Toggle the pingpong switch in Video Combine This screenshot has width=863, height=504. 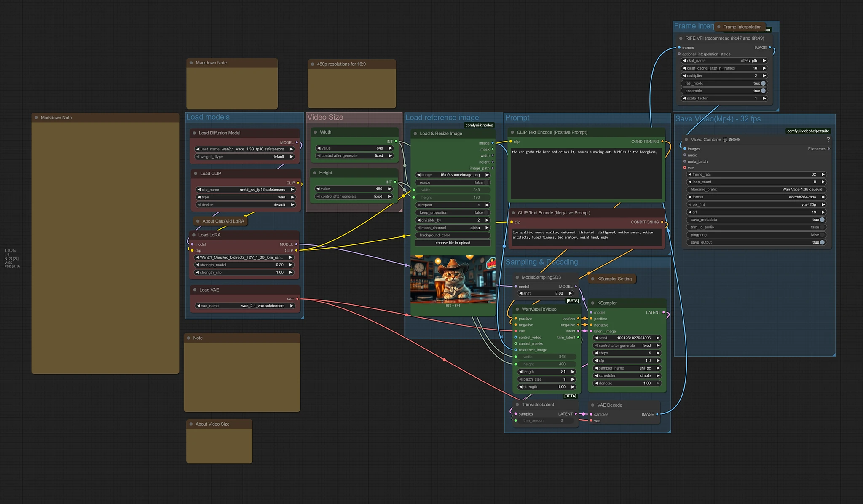pyautogui.click(x=822, y=235)
